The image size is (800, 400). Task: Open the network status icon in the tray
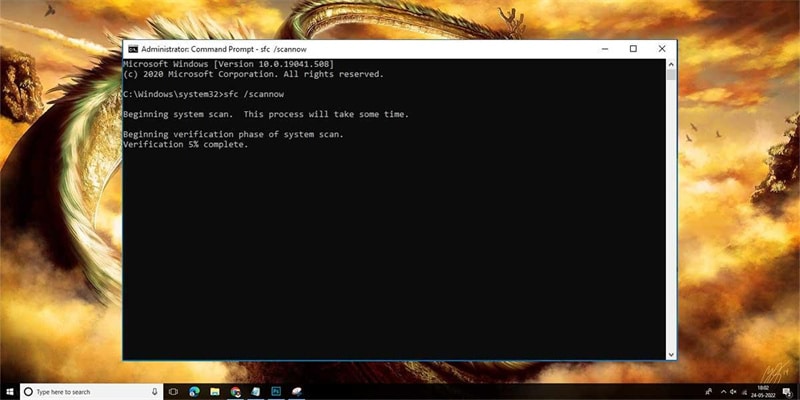tap(744, 392)
